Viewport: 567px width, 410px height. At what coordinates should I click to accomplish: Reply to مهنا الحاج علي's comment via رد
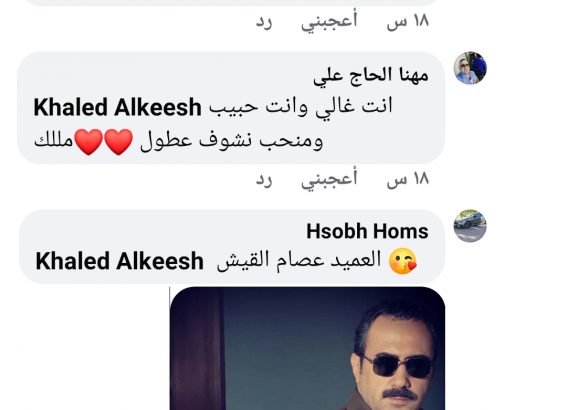[264, 179]
